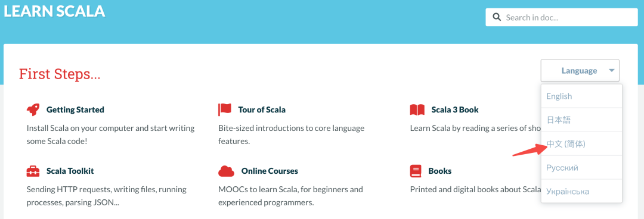The image size is (644, 219).
Task: Click the LEARN SCALA page title
Action: pos(54,11)
